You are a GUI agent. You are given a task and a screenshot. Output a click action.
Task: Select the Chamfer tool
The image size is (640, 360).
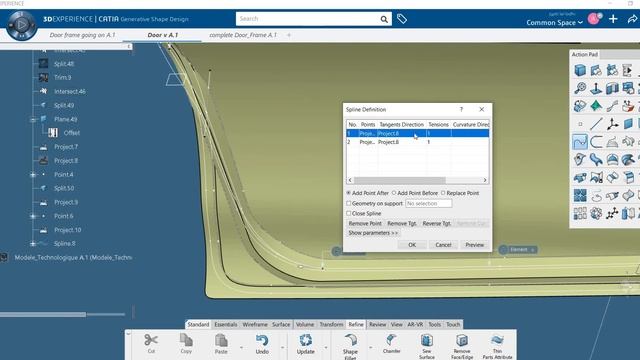pos(391,343)
